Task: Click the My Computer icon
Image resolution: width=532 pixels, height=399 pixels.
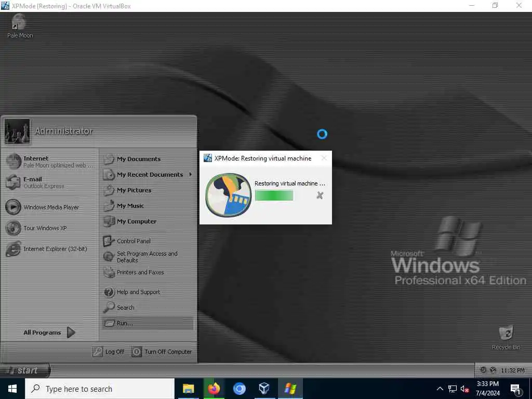Action: 109,221
